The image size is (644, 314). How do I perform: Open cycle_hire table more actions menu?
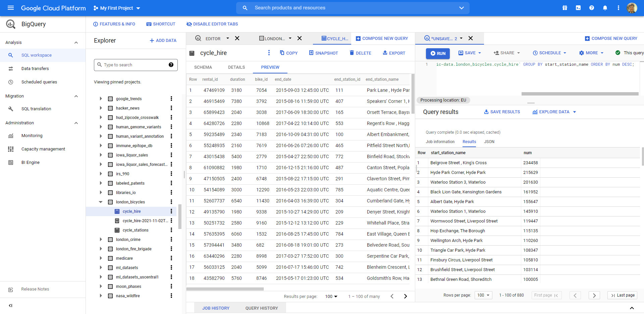[269, 53]
